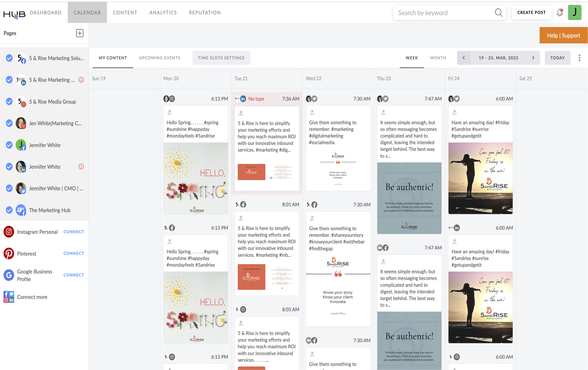Click the Pinterest icon
This screenshot has height=370, width=588.
click(x=9, y=253)
